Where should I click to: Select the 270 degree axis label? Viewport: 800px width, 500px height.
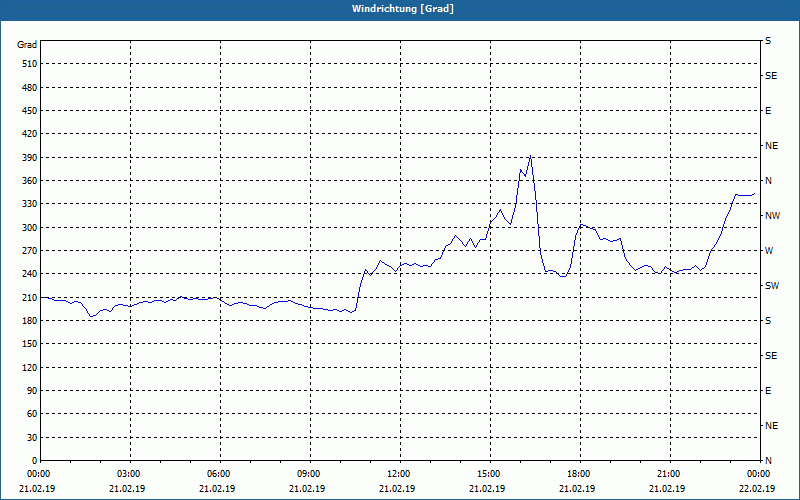(x=30, y=251)
